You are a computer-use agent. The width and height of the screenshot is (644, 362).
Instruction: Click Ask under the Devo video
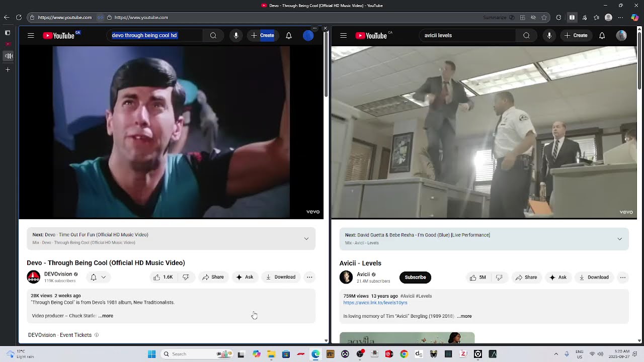point(245,277)
